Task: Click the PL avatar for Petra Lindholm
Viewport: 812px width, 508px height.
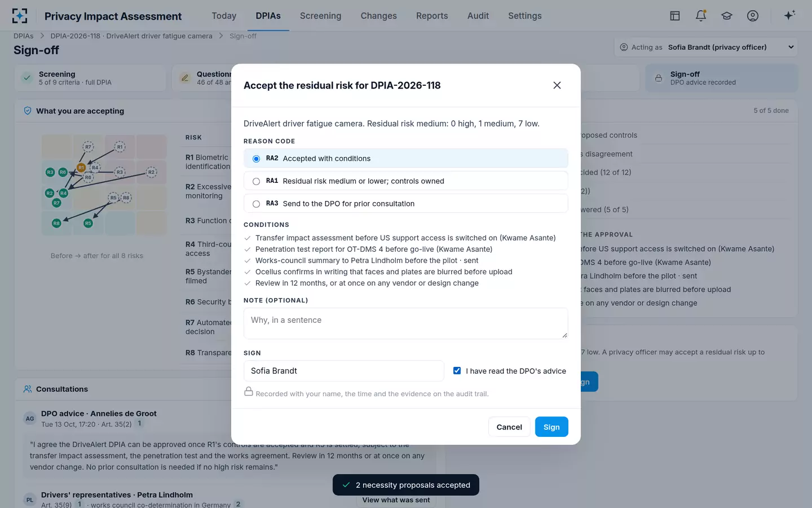Action: click(x=30, y=500)
